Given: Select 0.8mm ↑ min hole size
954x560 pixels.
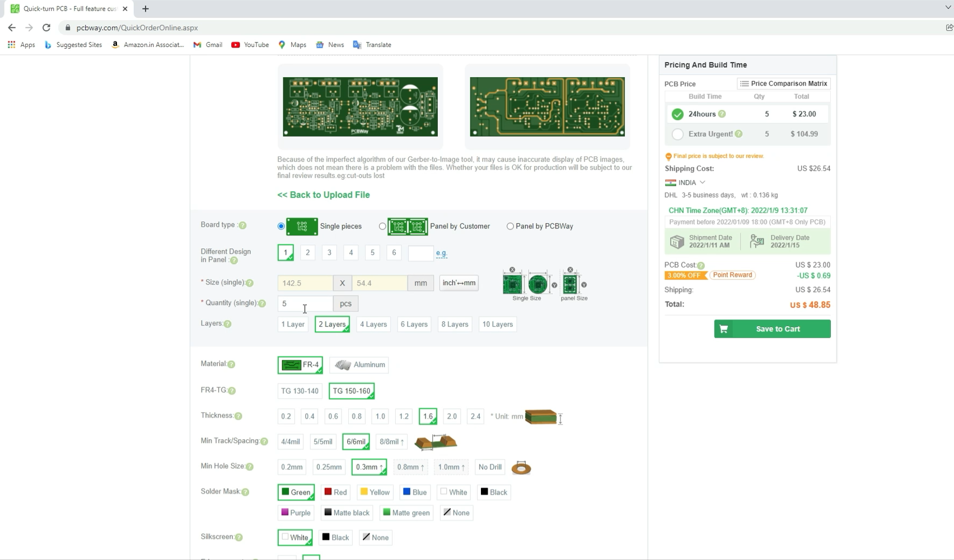Looking at the screenshot, I should click(x=410, y=467).
